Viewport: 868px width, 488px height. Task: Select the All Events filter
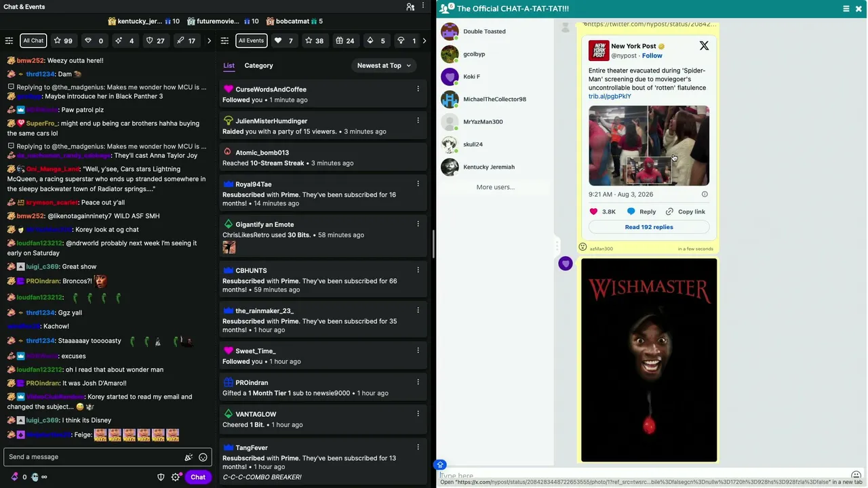[x=251, y=41]
